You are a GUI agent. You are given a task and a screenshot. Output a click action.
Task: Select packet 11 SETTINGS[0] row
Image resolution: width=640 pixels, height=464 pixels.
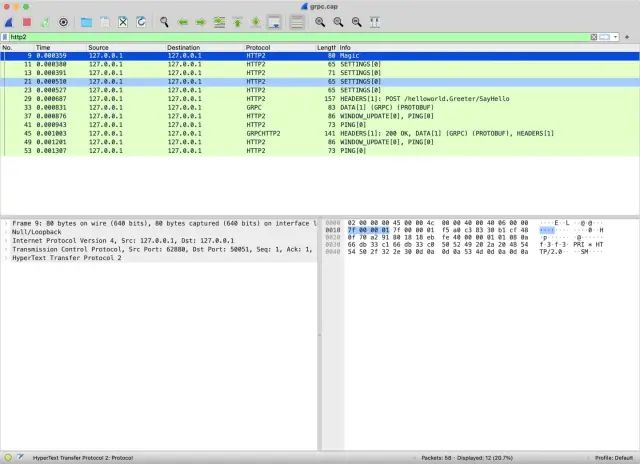click(x=320, y=64)
